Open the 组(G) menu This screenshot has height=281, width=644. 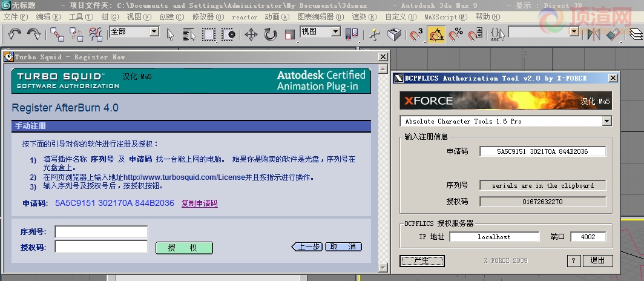(110, 17)
